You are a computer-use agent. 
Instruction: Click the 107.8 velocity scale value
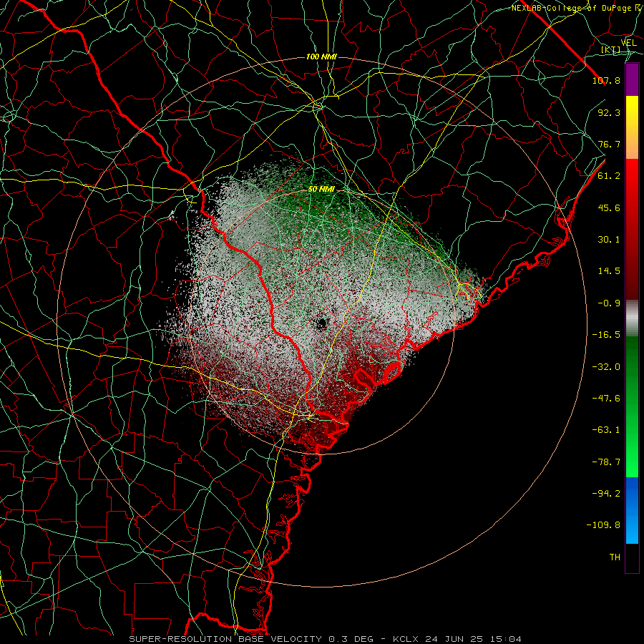click(x=606, y=80)
